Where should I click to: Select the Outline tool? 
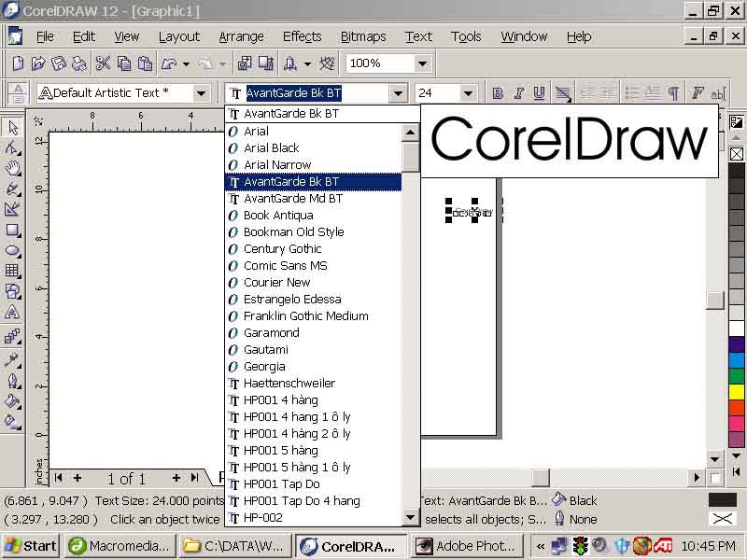coord(13,381)
